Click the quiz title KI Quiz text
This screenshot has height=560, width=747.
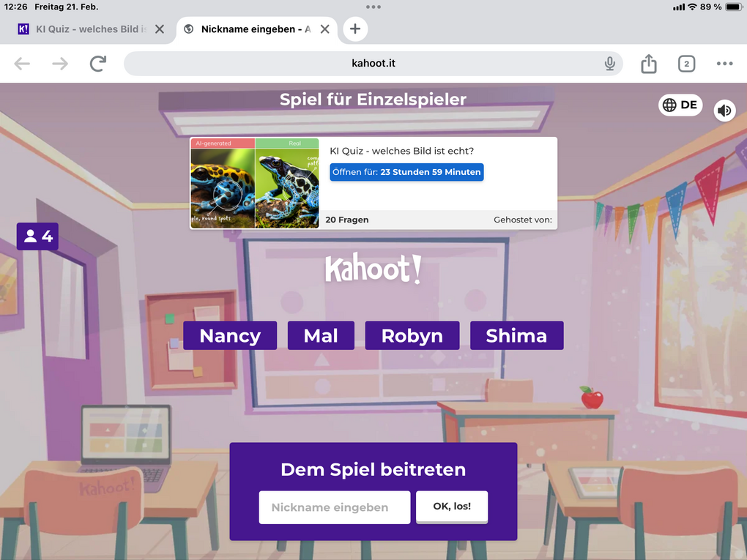(401, 151)
